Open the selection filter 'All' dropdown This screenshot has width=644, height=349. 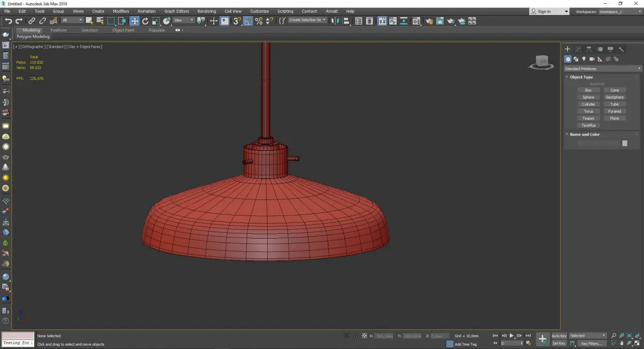[x=72, y=20]
